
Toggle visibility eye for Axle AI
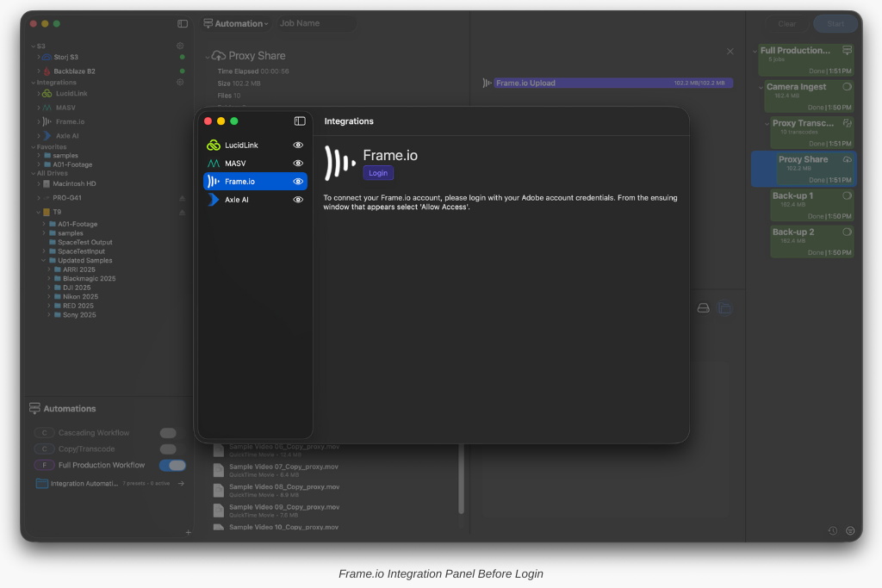[298, 200]
